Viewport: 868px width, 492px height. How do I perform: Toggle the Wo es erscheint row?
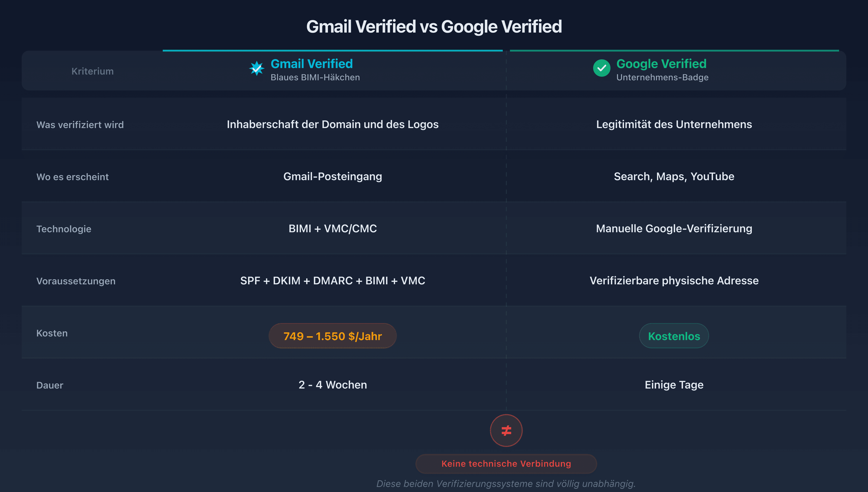tap(73, 176)
